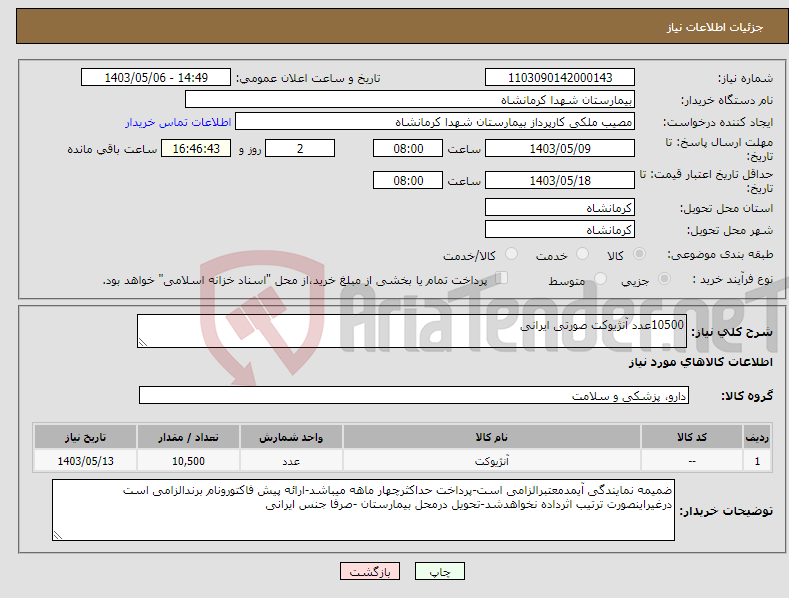The image size is (789, 598).
Task: Grab the description textarea resize handle
Action: coord(143,342)
